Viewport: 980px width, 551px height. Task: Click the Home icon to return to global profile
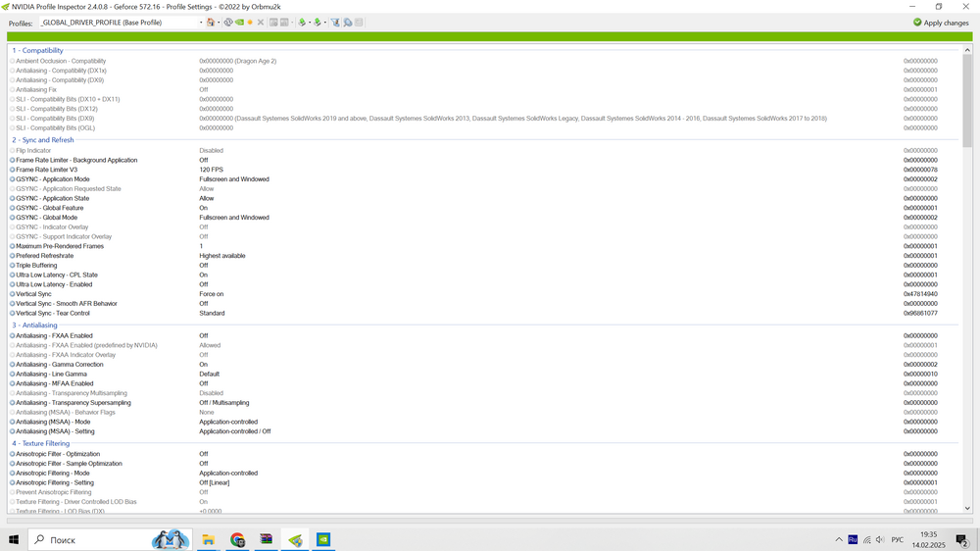click(211, 23)
